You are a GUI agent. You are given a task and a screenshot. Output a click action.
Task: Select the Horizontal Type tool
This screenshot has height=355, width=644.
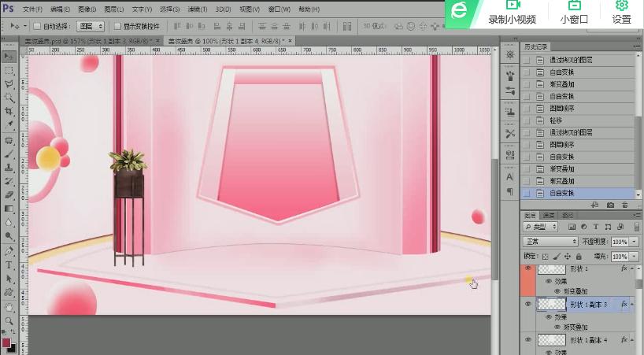coord(9,265)
